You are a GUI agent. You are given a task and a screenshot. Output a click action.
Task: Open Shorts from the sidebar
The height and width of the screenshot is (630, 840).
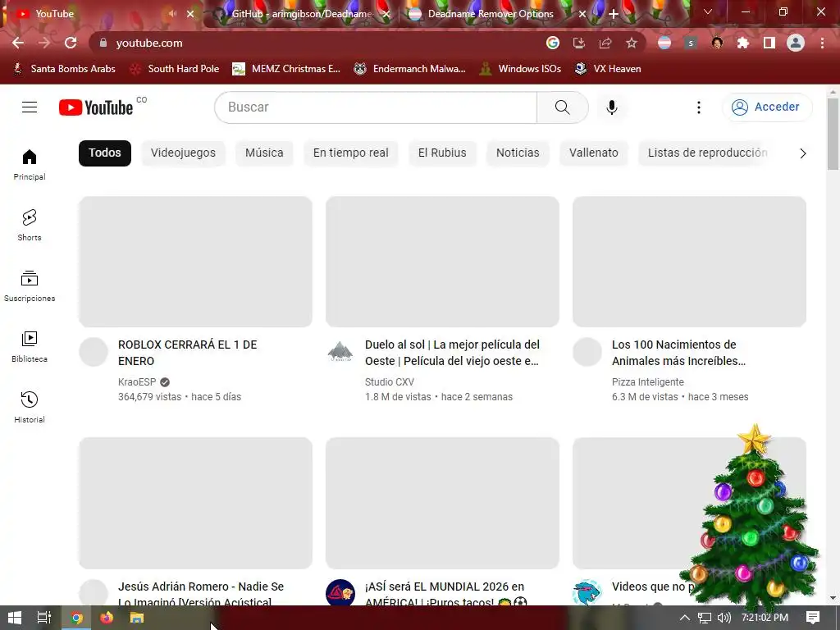click(30, 225)
